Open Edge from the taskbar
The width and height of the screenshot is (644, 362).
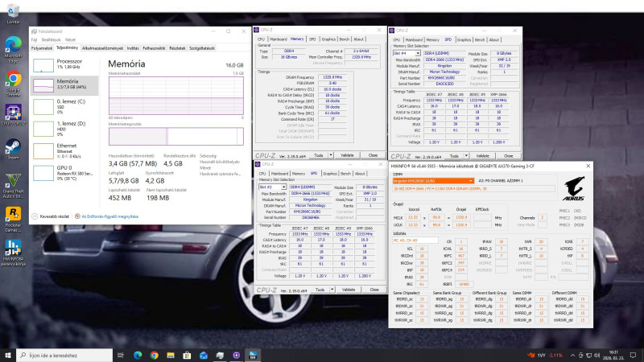tap(138, 355)
